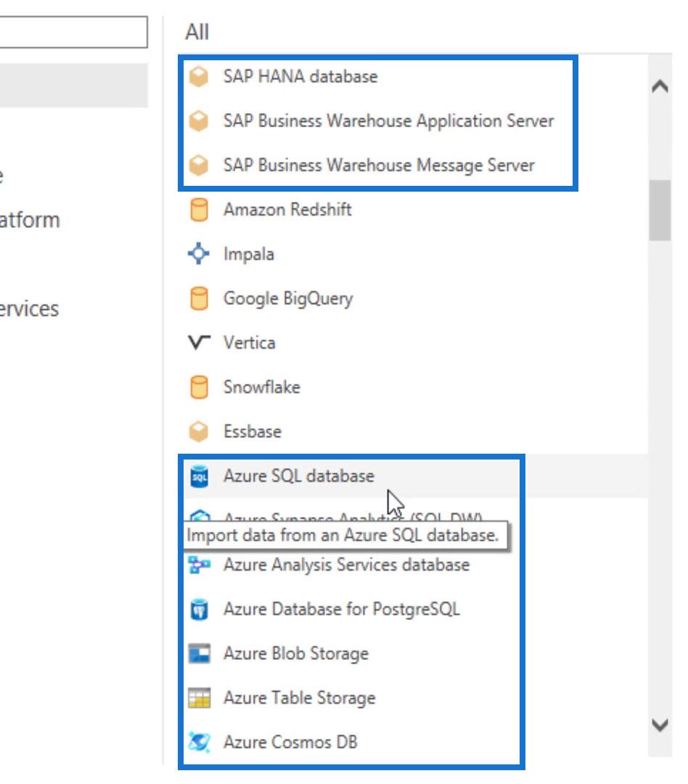Click the Google BigQuery icon

198,298
